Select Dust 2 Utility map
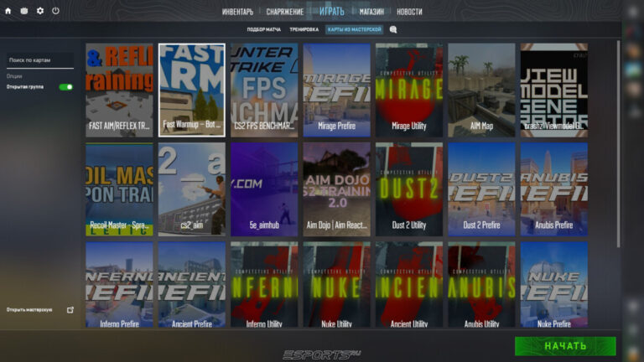Screen dimensions: 644x362 [x=409, y=189]
